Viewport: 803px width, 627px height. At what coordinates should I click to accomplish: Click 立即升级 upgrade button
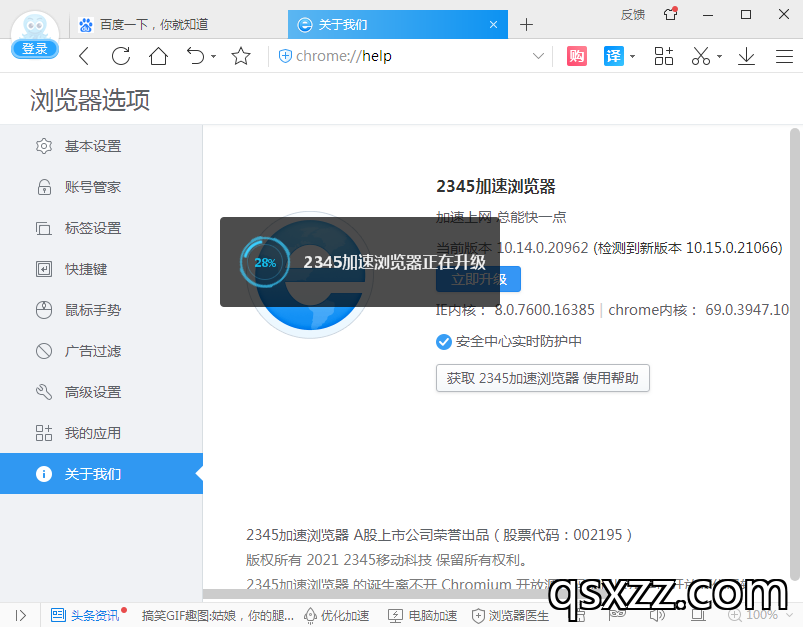click(x=478, y=279)
